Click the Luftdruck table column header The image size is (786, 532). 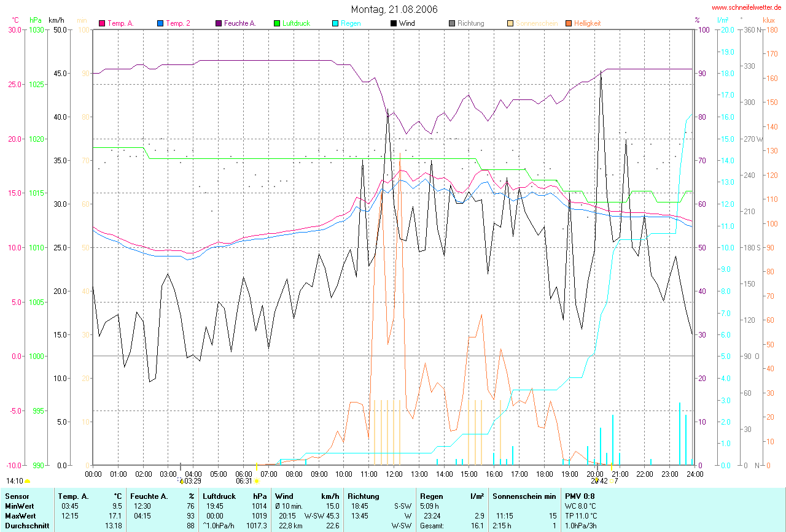coord(219,496)
